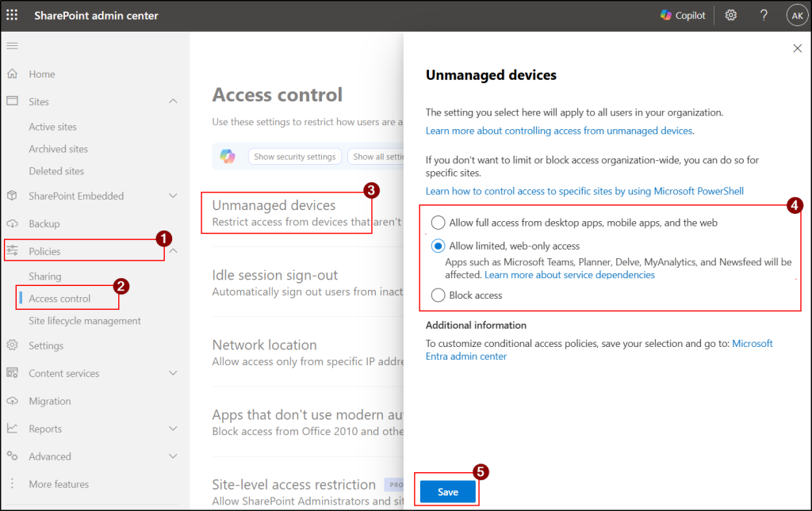Select Allow full access radio option
The height and width of the screenshot is (511, 812).
[438, 223]
